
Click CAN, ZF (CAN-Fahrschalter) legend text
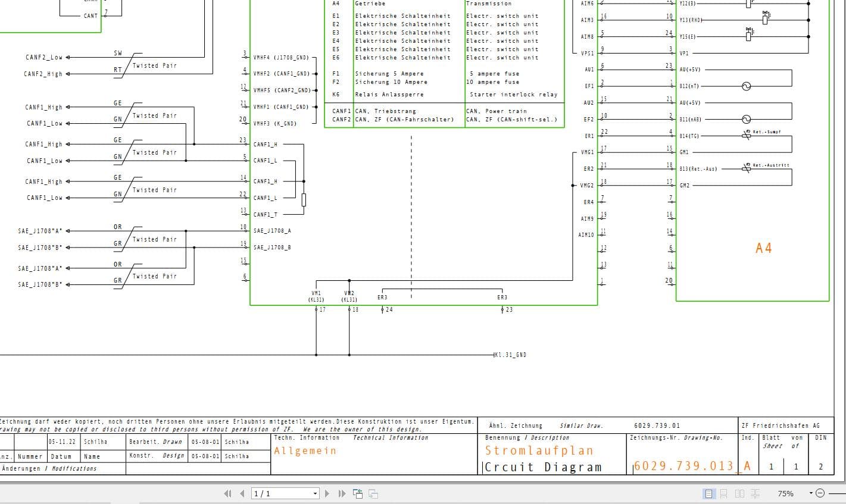[404, 120]
